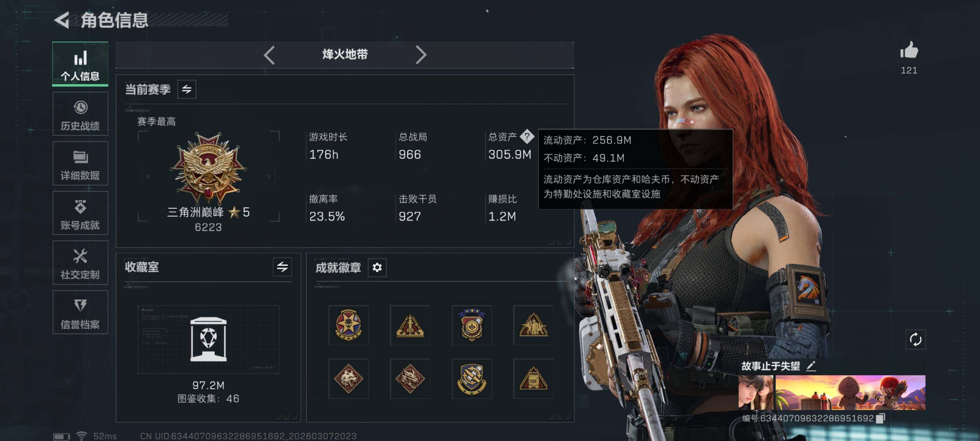Open the 收藏室 display case thumbnail
Screen dimensions: 980x441
pos(209,339)
